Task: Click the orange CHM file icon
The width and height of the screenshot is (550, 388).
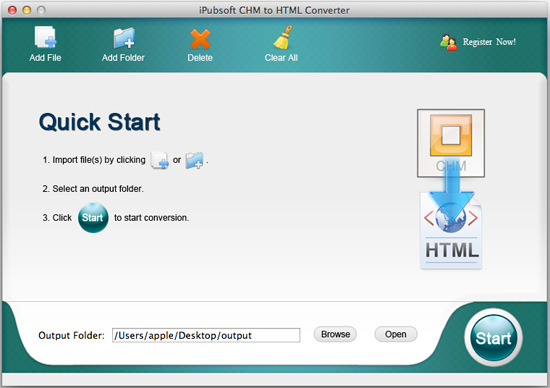Action: click(x=451, y=143)
